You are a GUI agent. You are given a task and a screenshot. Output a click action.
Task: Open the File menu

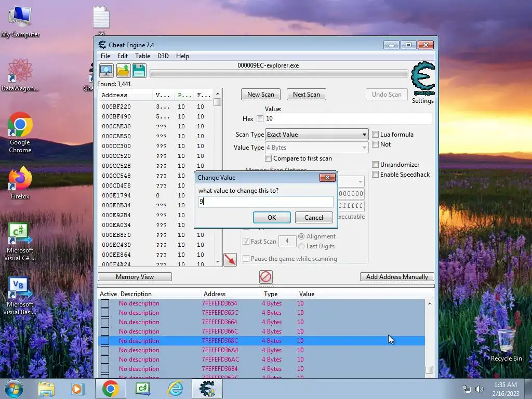105,56
